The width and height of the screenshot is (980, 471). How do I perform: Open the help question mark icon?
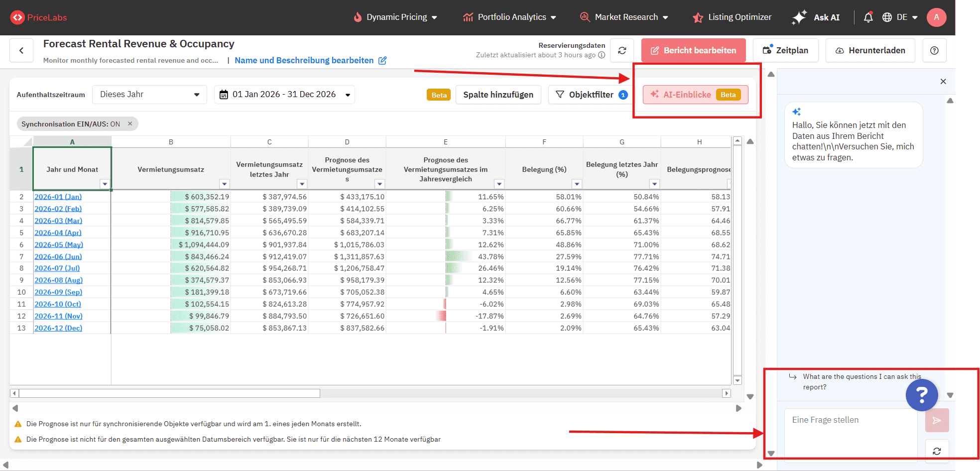(934, 50)
